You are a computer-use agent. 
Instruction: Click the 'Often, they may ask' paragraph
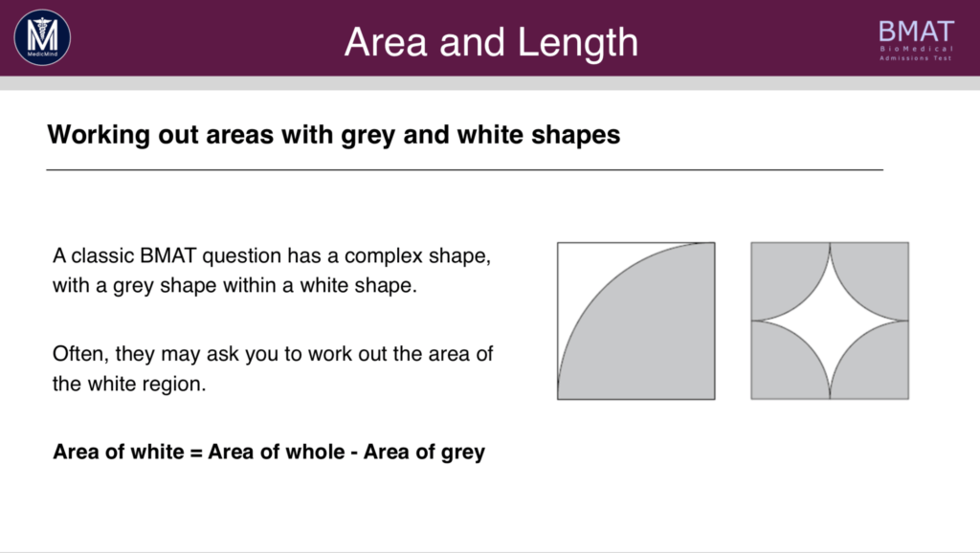(x=273, y=368)
